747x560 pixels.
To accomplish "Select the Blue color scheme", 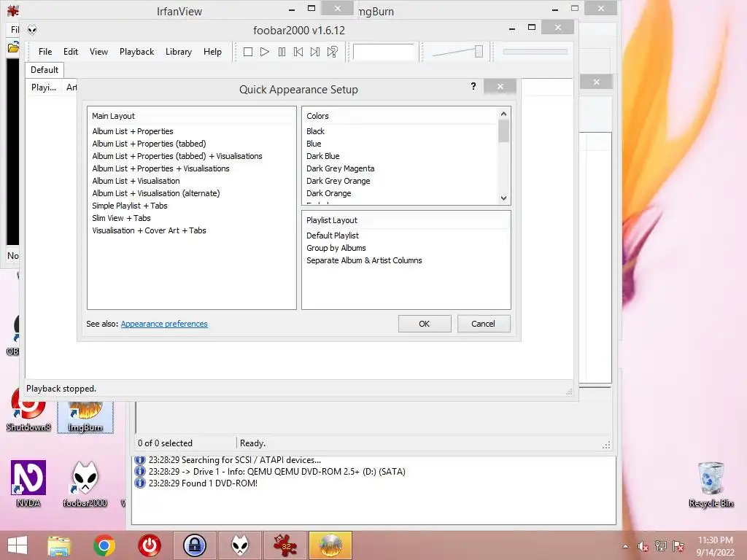I will click(314, 144).
